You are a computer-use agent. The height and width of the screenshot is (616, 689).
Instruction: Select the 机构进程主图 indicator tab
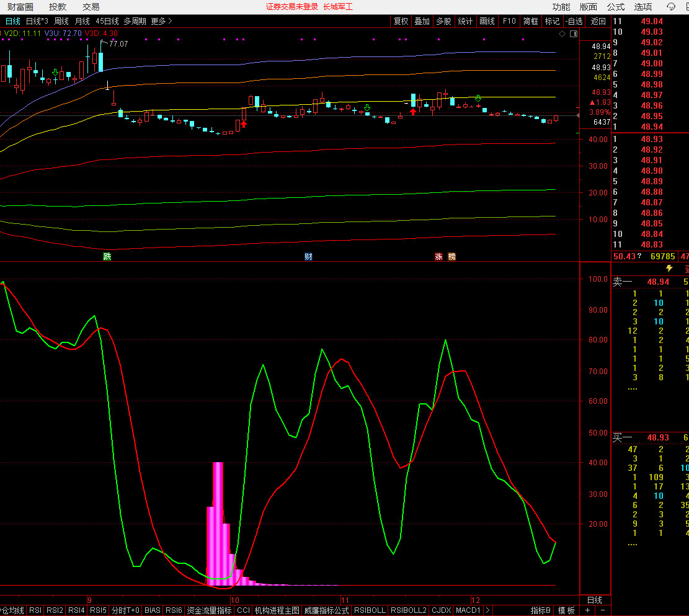tap(277, 610)
